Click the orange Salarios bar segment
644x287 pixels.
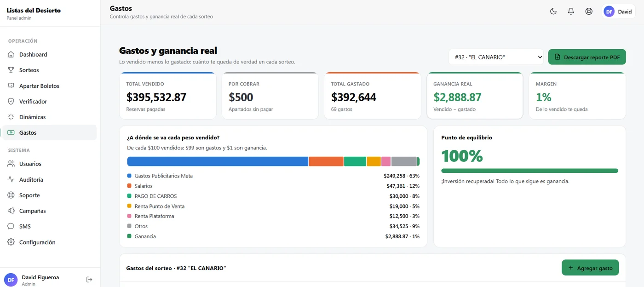(326, 161)
